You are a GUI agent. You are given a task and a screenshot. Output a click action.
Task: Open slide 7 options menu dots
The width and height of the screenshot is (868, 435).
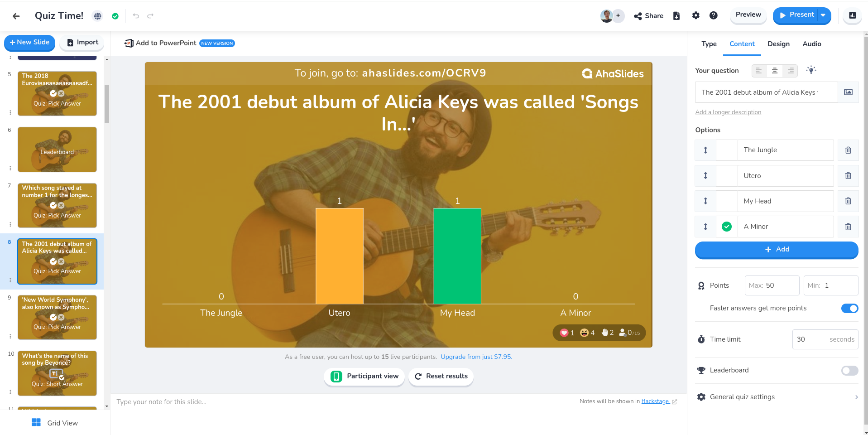coord(10,224)
